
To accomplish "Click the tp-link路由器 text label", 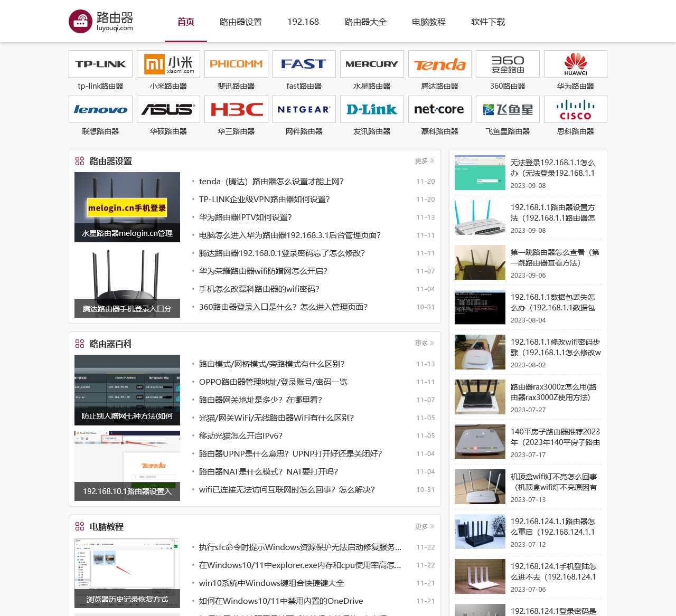I will click(100, 86).
